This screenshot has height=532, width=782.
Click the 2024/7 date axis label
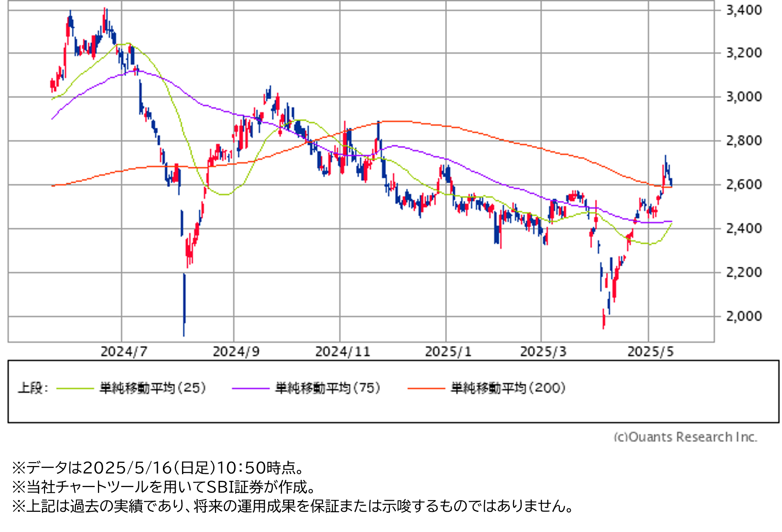coord(124,352)
